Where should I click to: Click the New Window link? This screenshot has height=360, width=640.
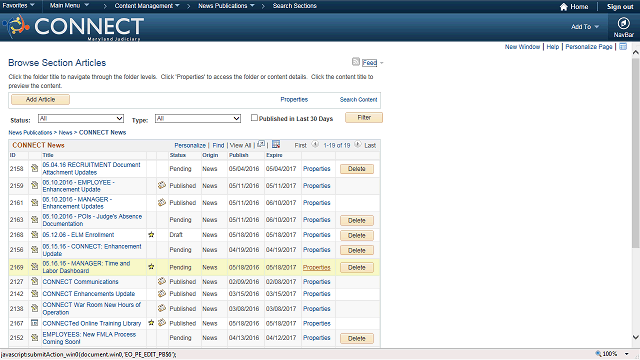point(522,47)
